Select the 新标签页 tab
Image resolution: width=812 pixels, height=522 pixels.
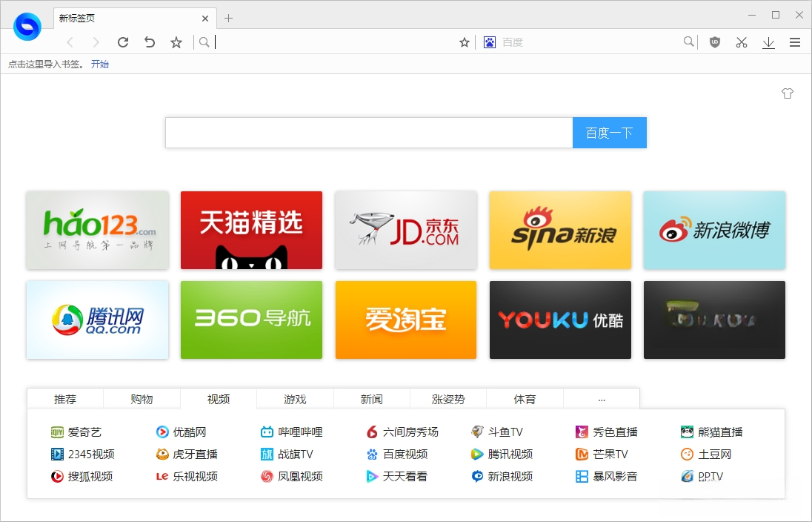coord(135,19)
